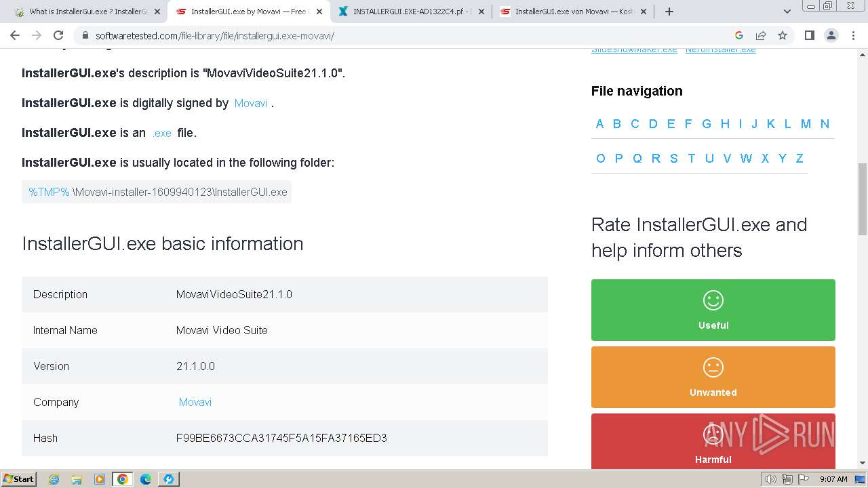The image size is (868, 488).
Task: Click the %TMP% folder link
Action: (49, 192)
